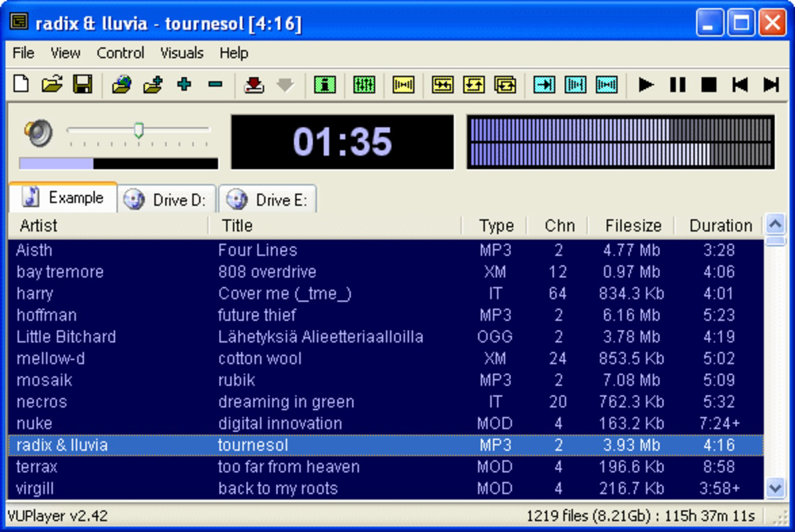Open the Graphic Equalizer
This screenshot has width=795, height=532.
[365, 84]
